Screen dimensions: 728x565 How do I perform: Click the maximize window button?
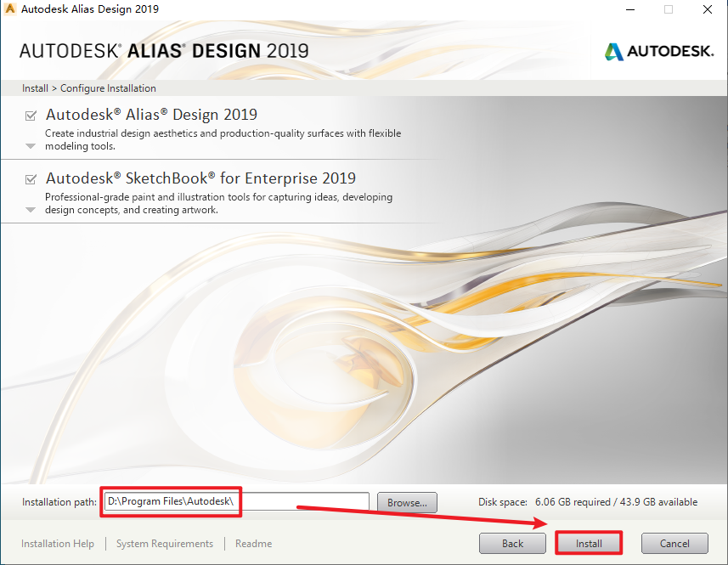[x=669, y=9]
